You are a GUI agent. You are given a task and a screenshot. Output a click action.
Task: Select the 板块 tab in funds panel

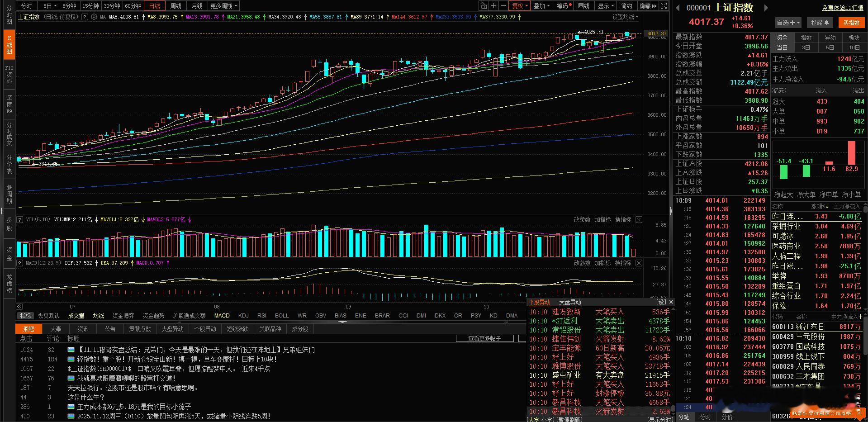coord(854,38)
